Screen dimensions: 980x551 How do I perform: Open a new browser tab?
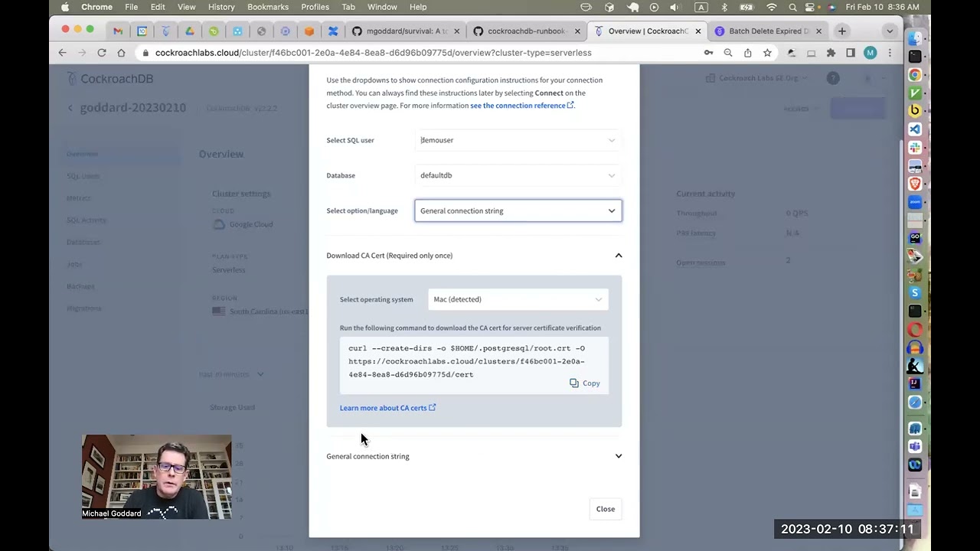click(842, 31)
